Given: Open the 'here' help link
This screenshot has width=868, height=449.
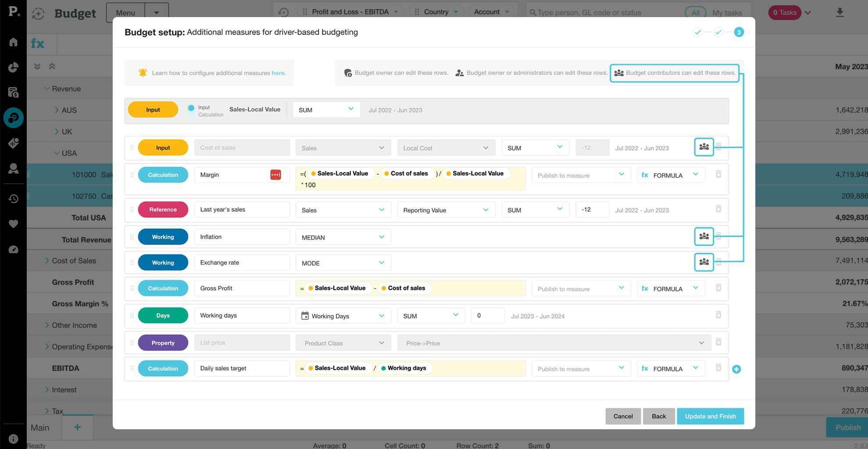Looking at the screenshot, I should [277, 73].
